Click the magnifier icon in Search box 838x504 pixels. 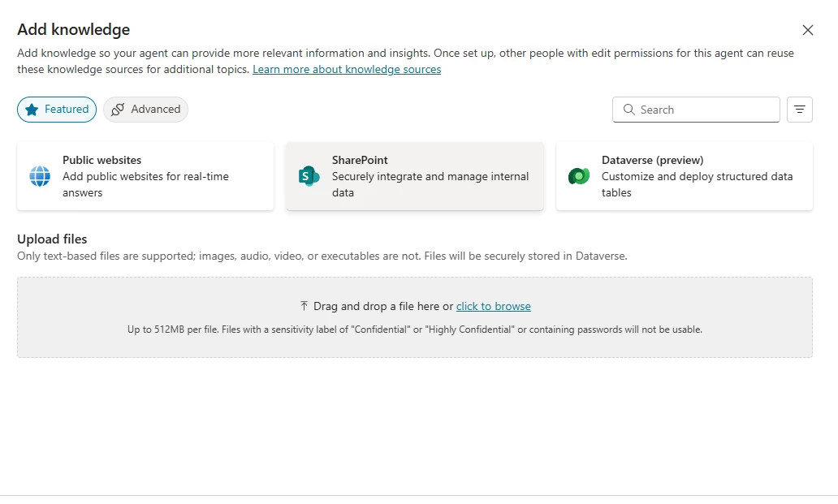tap(629, 110)
